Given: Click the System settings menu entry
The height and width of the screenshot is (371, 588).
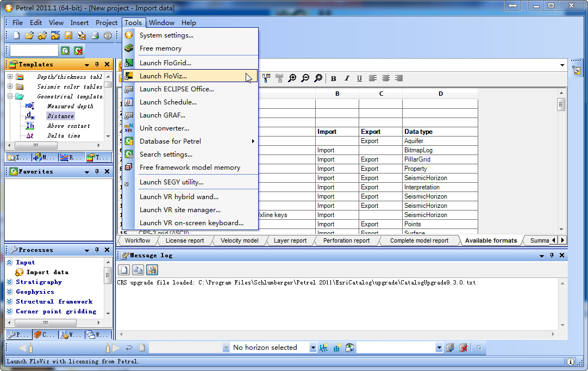Looking at the screenshot, I should coord(191,35).
